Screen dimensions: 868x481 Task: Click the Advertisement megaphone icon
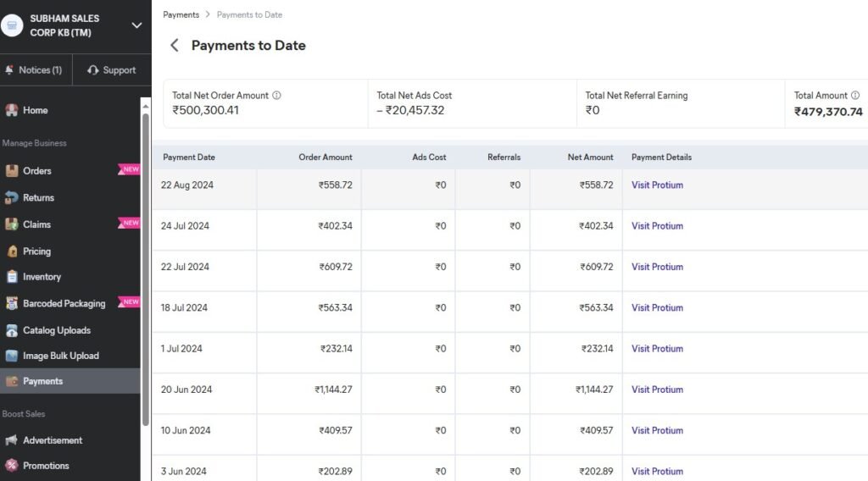[12, 440]
